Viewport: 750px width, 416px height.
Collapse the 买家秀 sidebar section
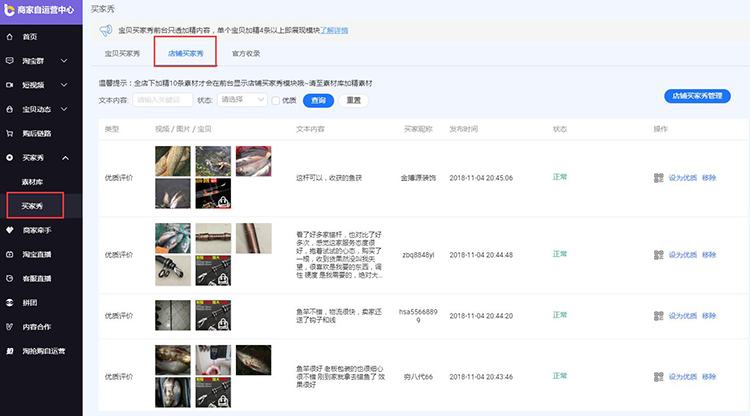click(x=66, y=158)
